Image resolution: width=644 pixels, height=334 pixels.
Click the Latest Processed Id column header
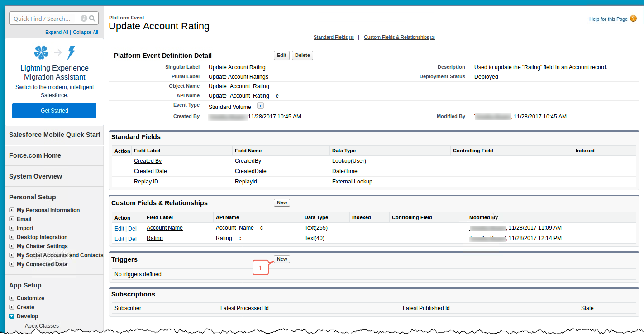click(x=244, y=308)
